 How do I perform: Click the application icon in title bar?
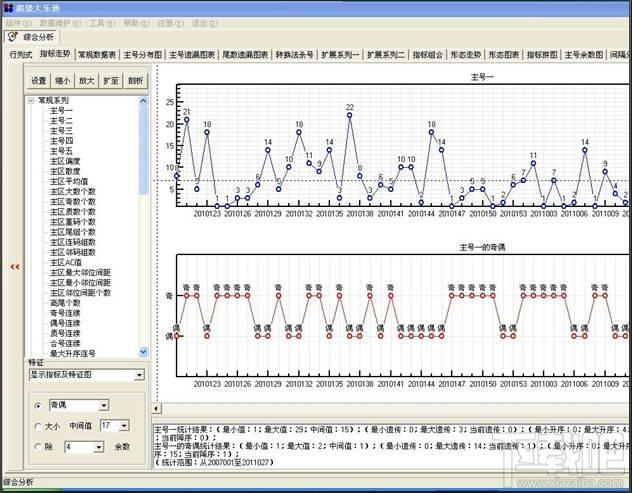(x=8, y=8)
